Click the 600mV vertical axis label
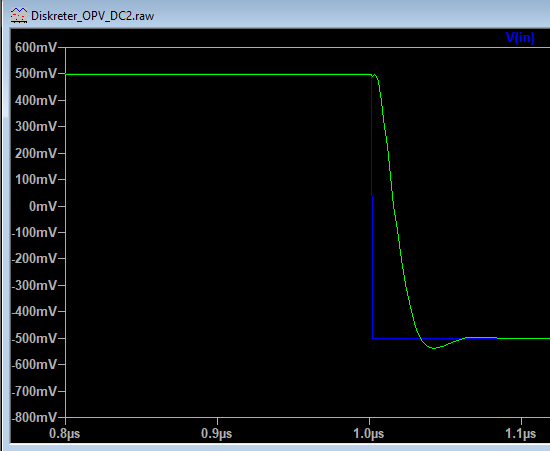This screenshot has height=451, width=550. tap(35, 47)
